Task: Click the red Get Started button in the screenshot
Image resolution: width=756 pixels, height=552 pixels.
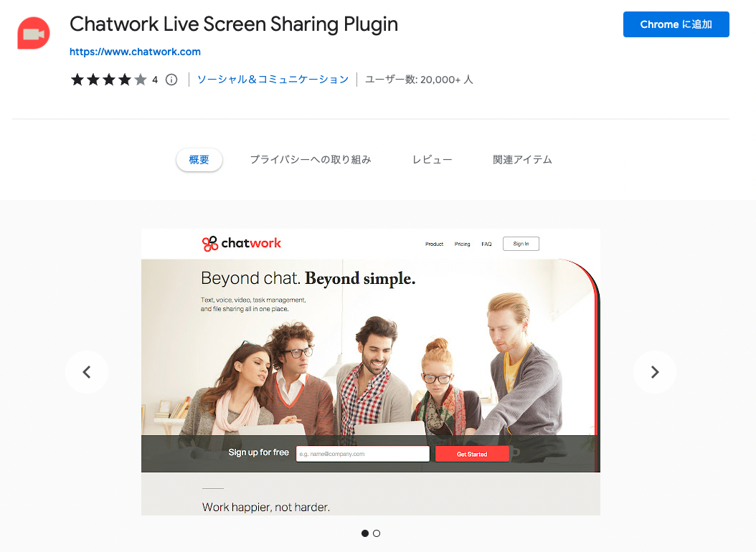Action: (472, 453)
